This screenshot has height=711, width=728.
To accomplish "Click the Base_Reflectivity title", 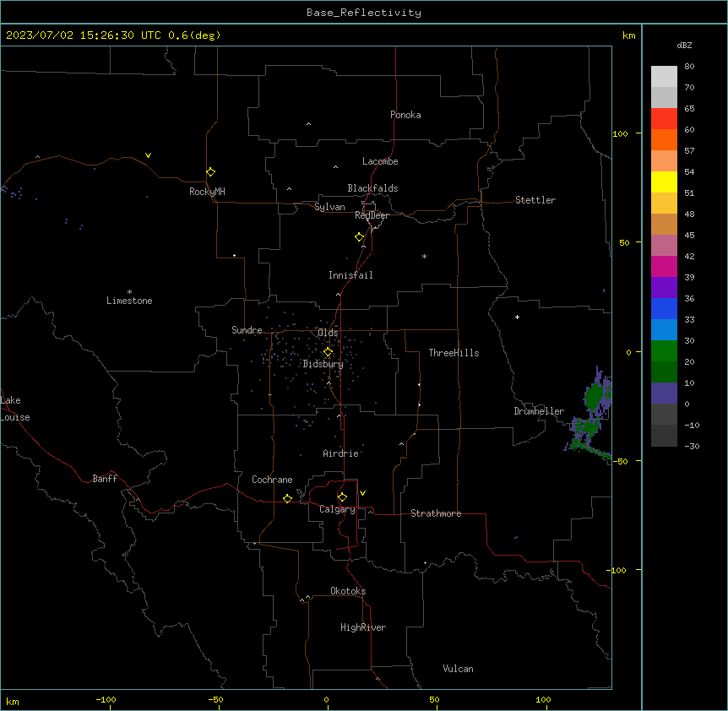I will click(x=364, y=13).
